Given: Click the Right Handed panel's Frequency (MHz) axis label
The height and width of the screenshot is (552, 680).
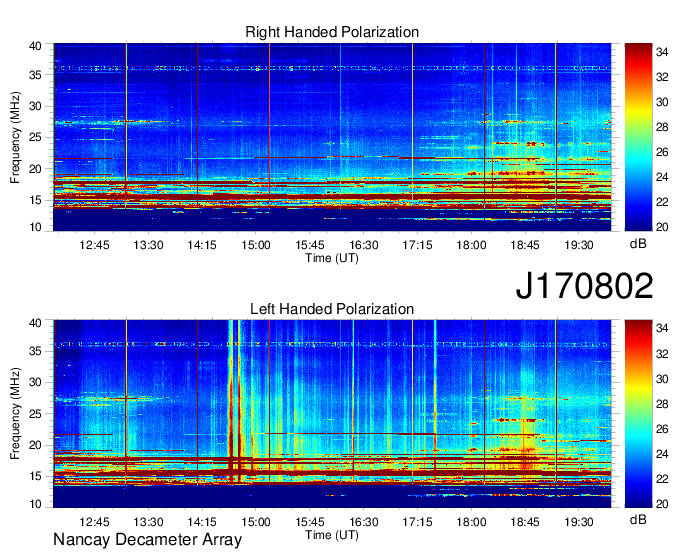Looking at the screenshot, I should [x=15, y=137].
